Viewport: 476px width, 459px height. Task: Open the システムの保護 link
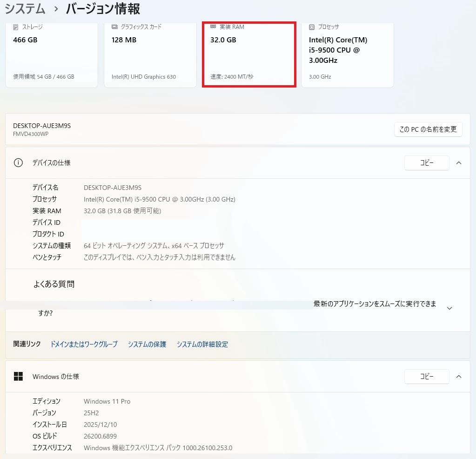[147, 344]
